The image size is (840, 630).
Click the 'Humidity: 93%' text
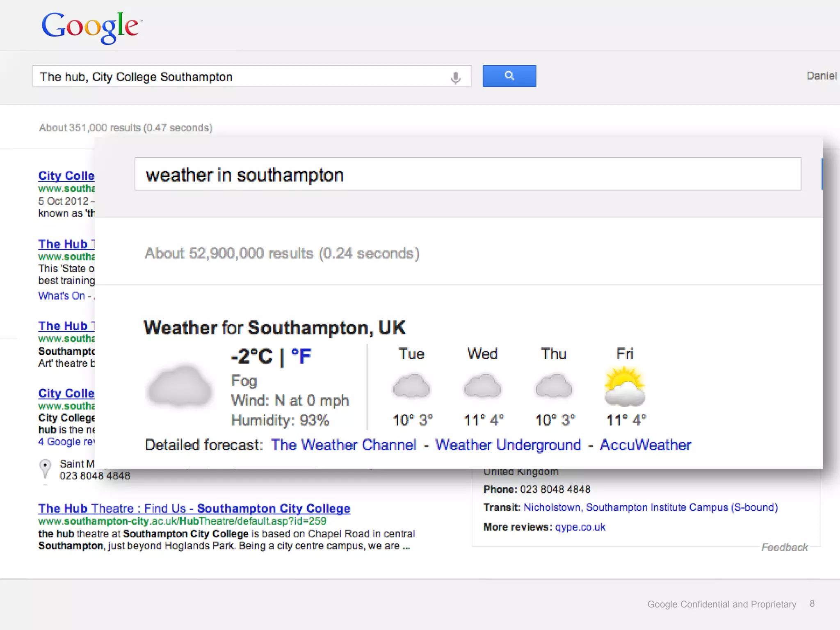(x=280, y=420)
